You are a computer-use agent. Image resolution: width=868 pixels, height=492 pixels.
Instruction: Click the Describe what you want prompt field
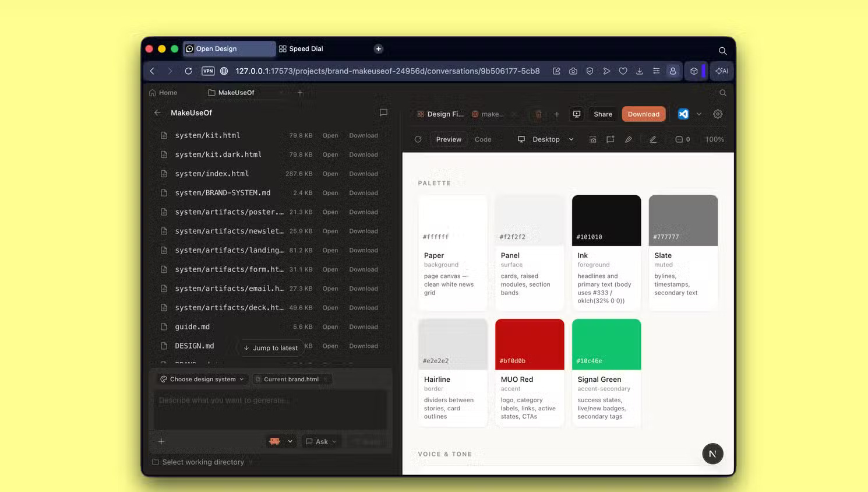tap(270, 410)
